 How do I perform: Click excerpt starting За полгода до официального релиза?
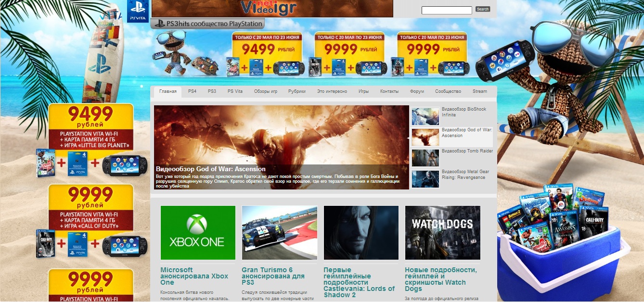click(441, 299)
